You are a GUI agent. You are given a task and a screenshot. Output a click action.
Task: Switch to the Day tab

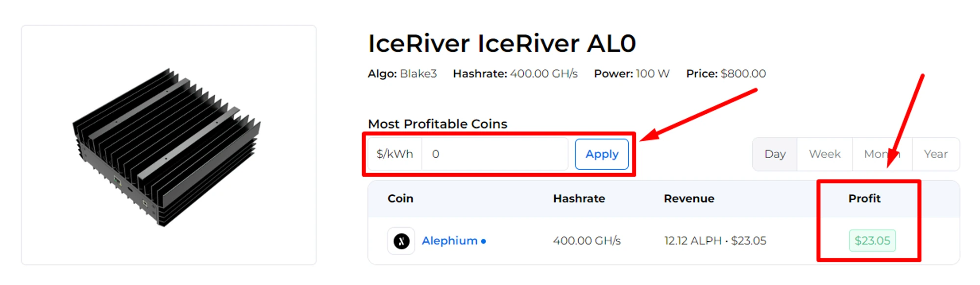775,154
